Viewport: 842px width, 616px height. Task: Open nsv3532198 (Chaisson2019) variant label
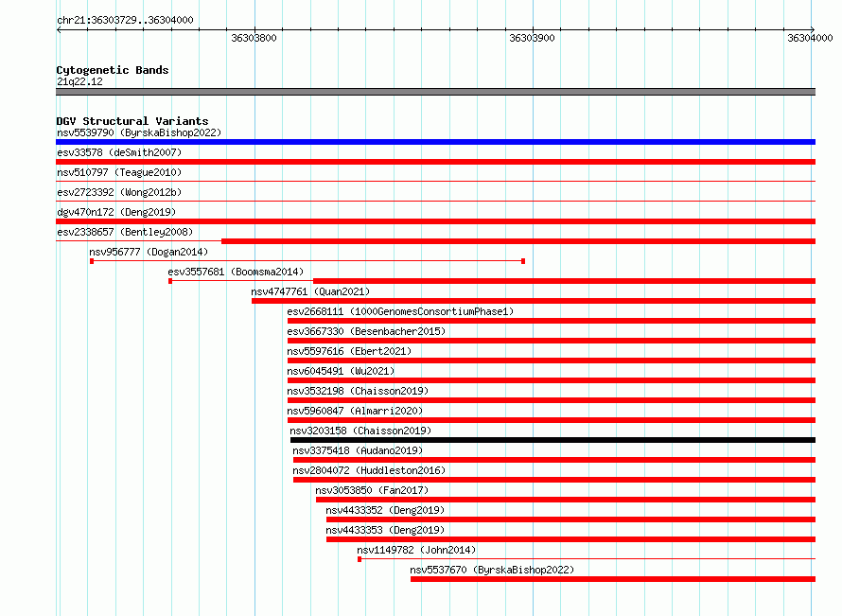[x=358, y=391]
